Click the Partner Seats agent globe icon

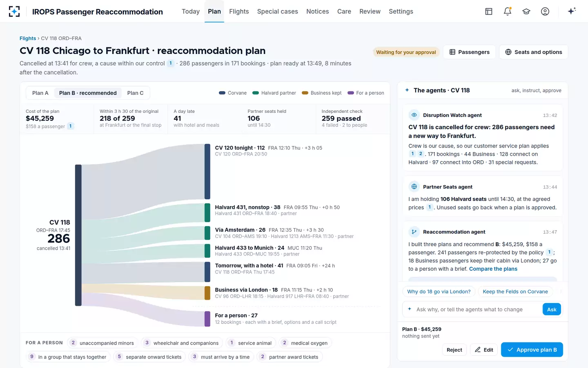coord(414,187)
